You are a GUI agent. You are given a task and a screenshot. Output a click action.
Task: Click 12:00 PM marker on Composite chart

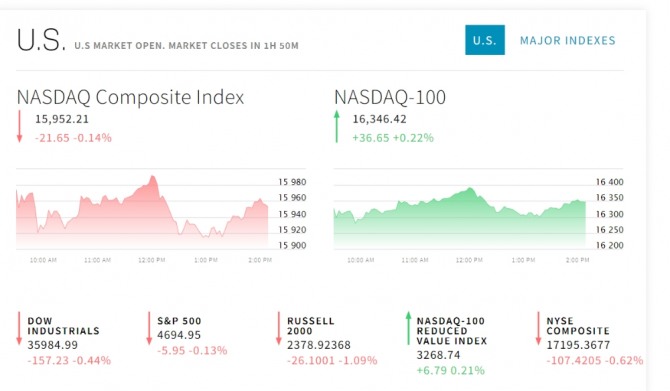point(152,260)
